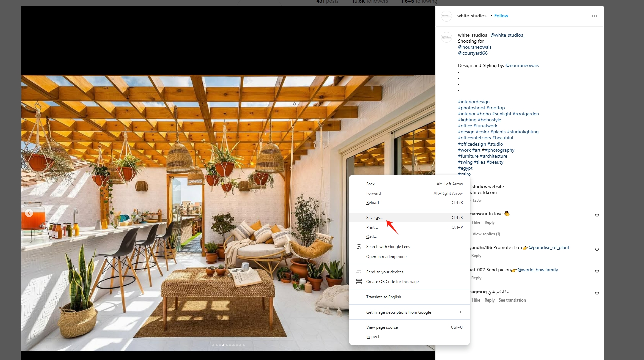Image resolution: width=644 pixels, height=360 pixels.
Task: Open the #officeintetriors hashtag
Action: 474,138
